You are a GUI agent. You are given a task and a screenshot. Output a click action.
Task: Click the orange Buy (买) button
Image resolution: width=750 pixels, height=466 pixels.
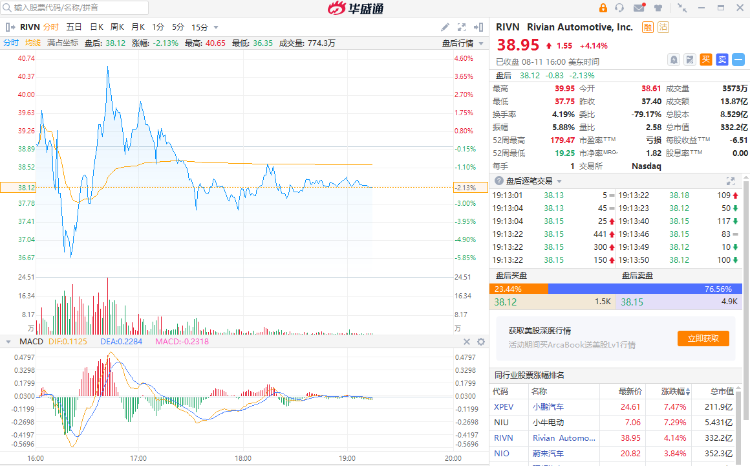[706, 60]
